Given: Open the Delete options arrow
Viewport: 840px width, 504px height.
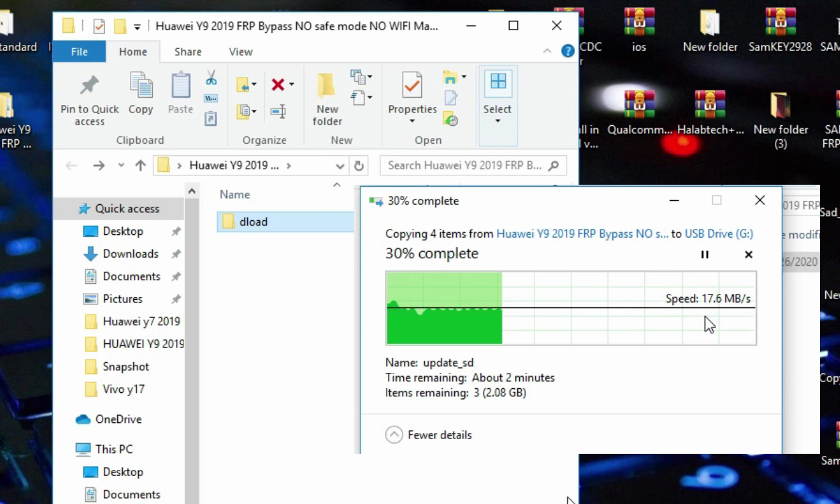Looking at the screenshot, I should click(291, 85).
